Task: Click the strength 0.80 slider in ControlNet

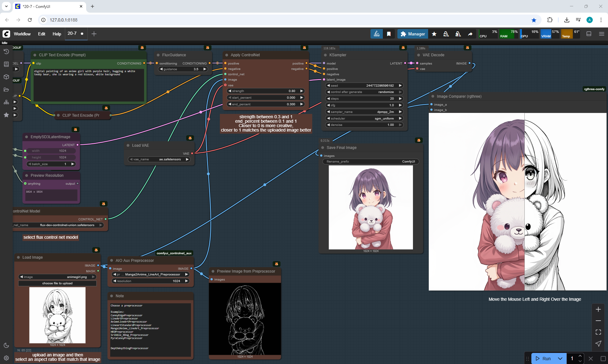Action: (265, 91)
